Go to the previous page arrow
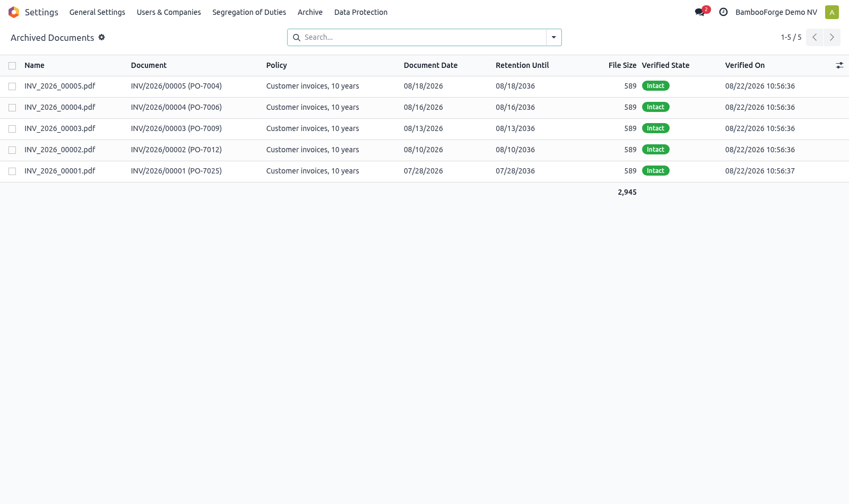Viewport: 849px width, 504px height. (815, 37)
